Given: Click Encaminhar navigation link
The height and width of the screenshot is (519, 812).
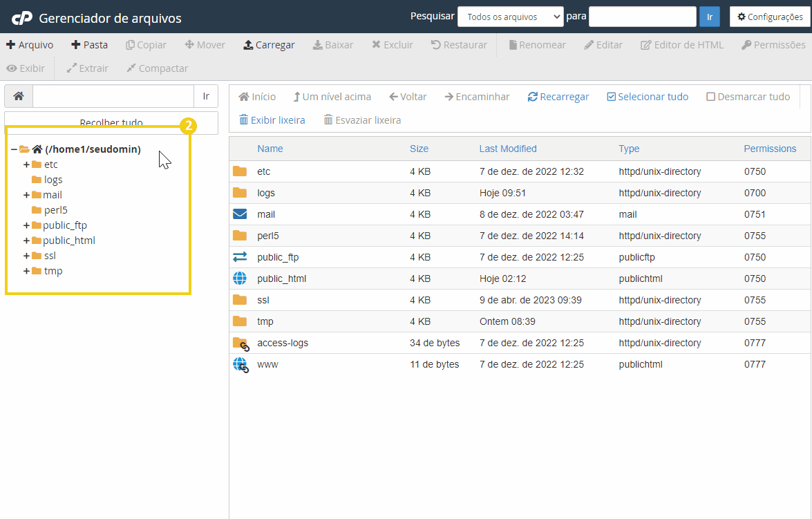Looking at the screenshot, I should tap(477, 97).
